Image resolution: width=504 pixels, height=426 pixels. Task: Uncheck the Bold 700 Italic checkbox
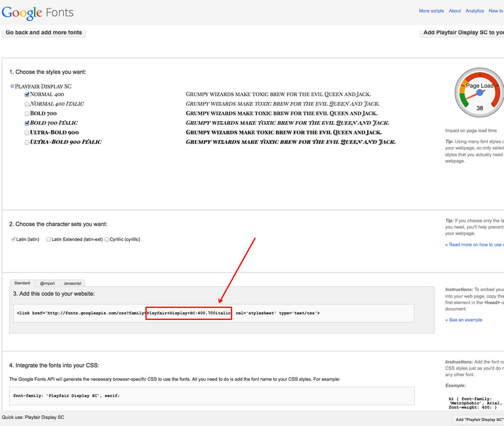coord(27,123)
